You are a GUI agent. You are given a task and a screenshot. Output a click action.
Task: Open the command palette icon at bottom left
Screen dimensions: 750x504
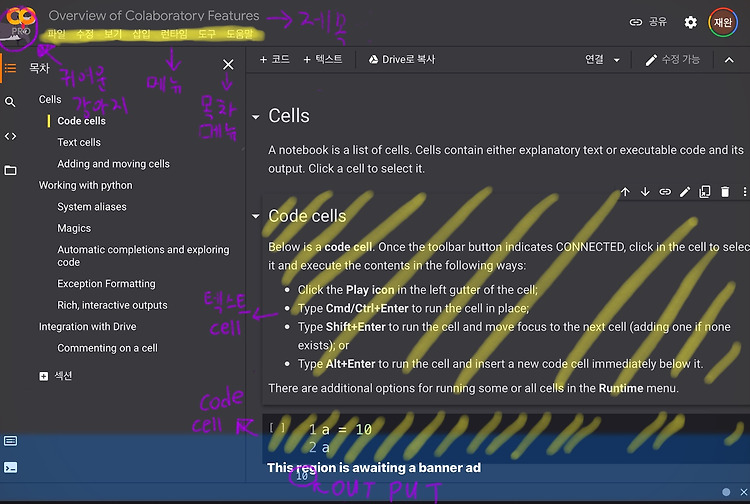tap(11, 440)
